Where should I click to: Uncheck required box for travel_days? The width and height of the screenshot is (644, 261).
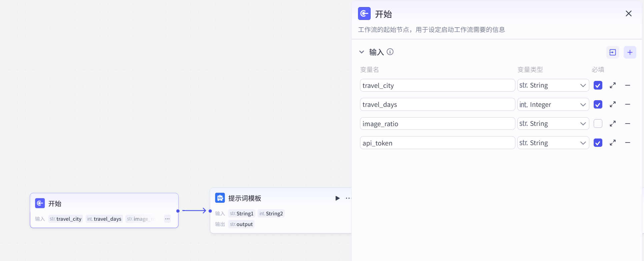(x=598, y=105)
